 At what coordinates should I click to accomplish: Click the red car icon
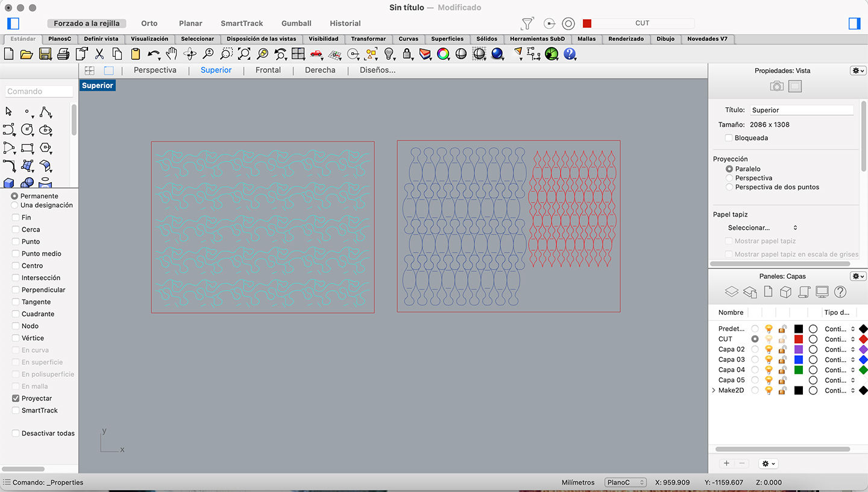pyautogui.click(x=316, y=54)
